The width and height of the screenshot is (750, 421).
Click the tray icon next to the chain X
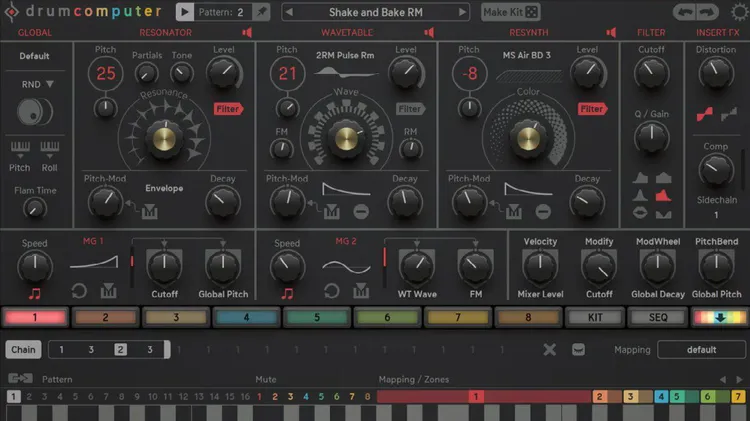click(578, 350)
